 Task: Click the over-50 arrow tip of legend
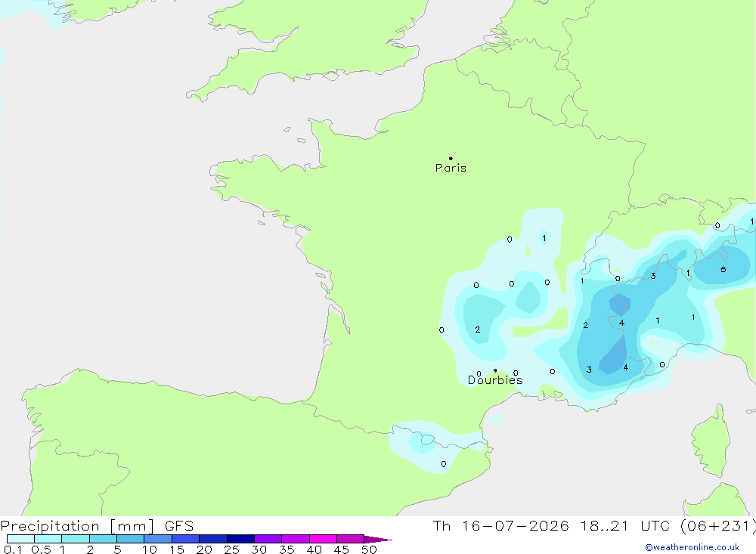378,540
